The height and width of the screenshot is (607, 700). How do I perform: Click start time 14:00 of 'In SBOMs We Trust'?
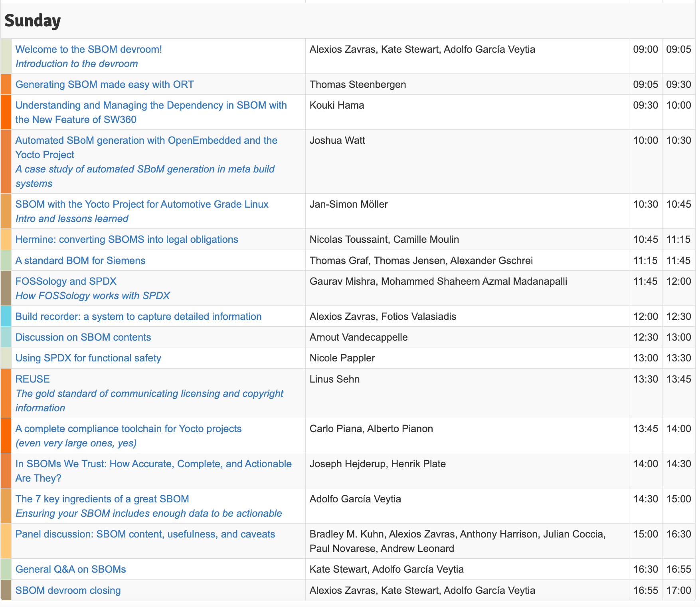[x=645, y=464]
